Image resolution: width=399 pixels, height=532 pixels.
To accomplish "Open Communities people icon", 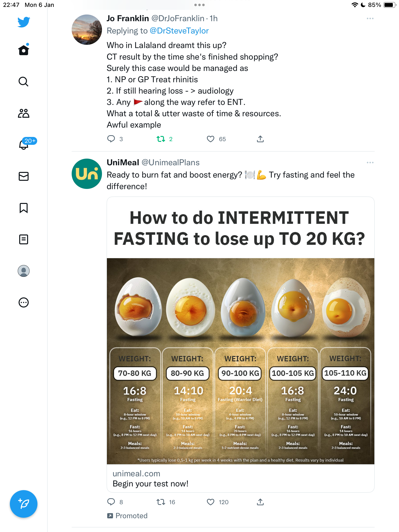I will [x=24, y=113].
